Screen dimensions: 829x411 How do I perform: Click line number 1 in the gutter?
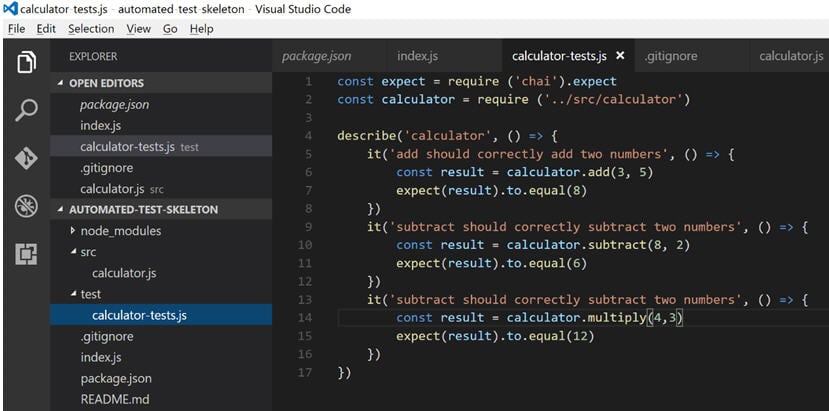point(308,81)
